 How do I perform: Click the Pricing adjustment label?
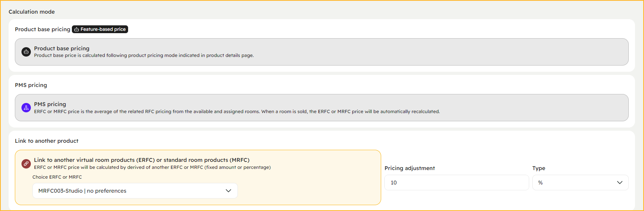[410, 168]
